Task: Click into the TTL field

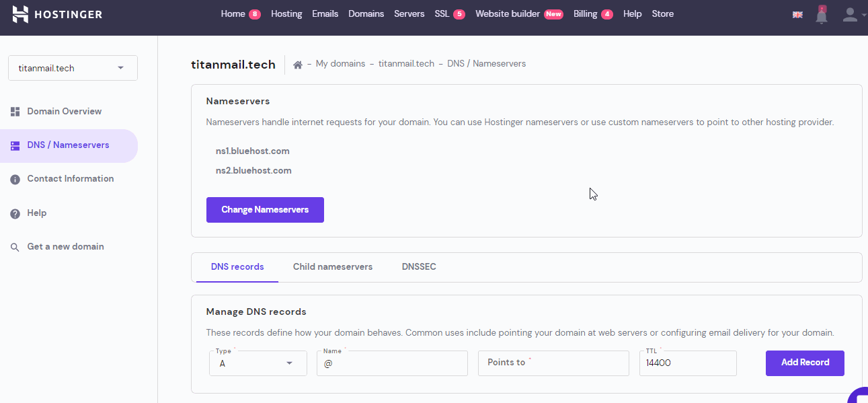Action: [x=687, y=363]
